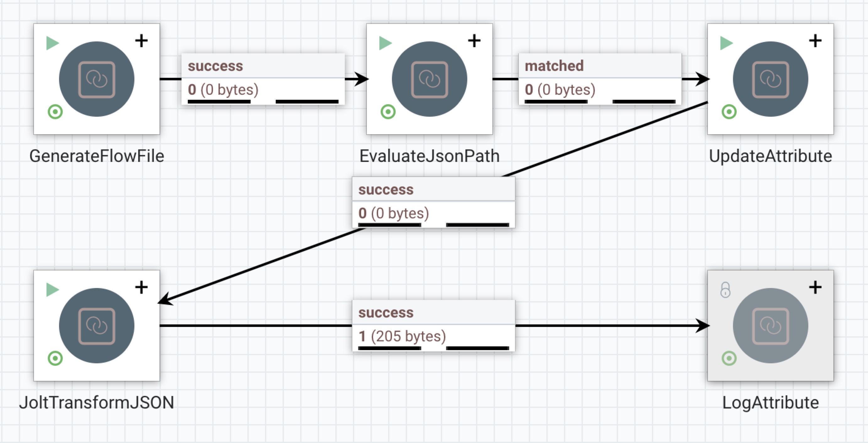868x443 pixels.
Task: Click the greyed LogAttribute processor icon
Action: [x=770, y=326]
